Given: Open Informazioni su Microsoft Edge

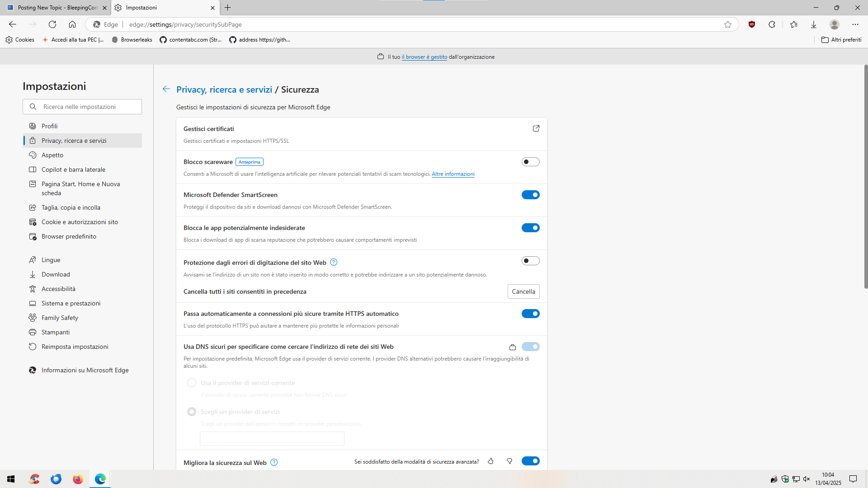Looking at the screenshot, I should (x=82, y=370).
